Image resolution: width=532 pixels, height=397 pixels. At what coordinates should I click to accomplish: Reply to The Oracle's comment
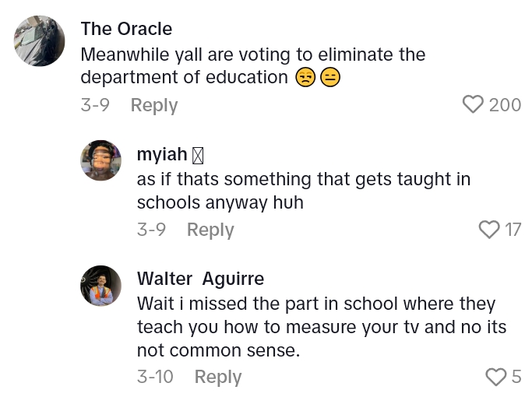pos(153,105)
